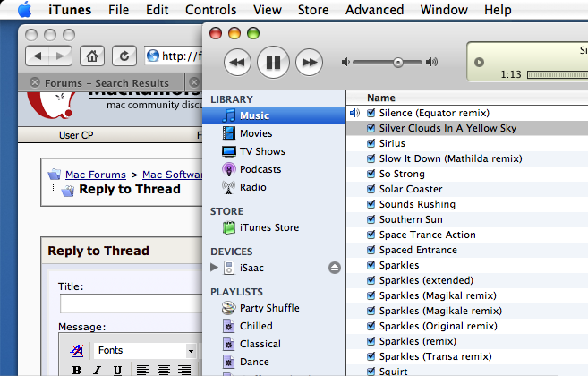Switch to Forums - Search Results tab

[x=107, y=83]
